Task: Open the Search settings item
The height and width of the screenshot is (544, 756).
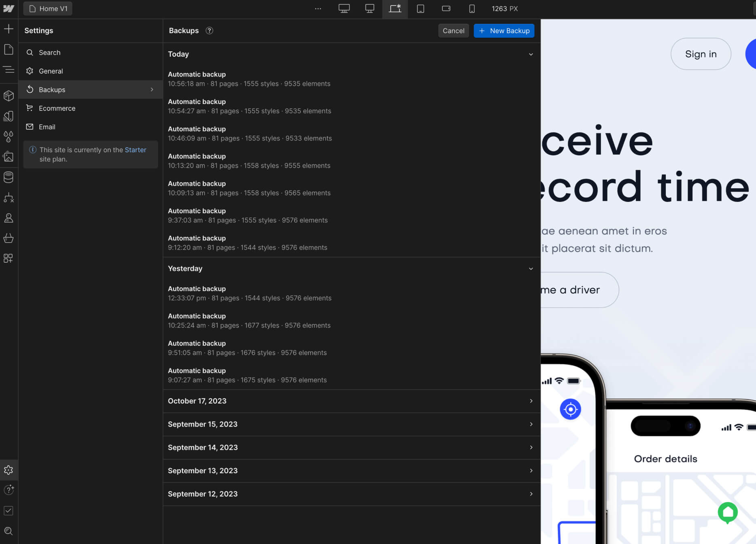Action: click(91, 53)
